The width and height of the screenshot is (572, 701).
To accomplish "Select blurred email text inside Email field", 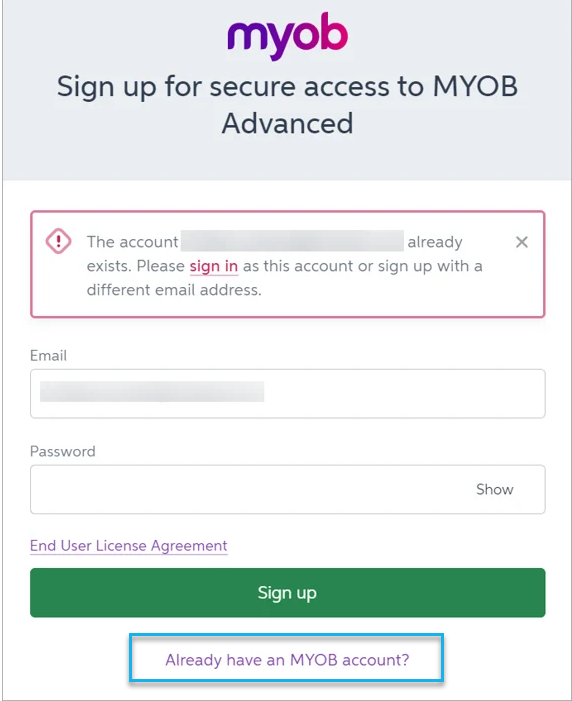I will 152,392.
